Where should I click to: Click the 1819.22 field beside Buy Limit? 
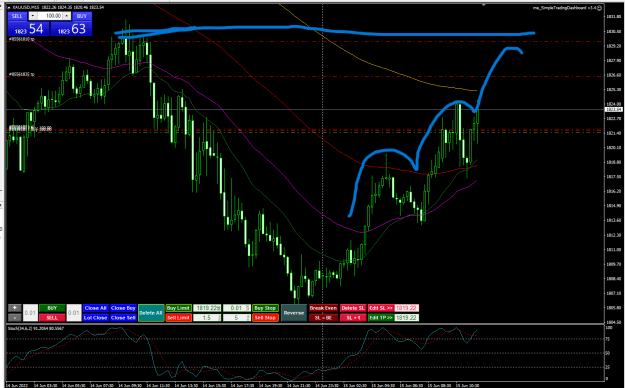click(x=207, y=308)
